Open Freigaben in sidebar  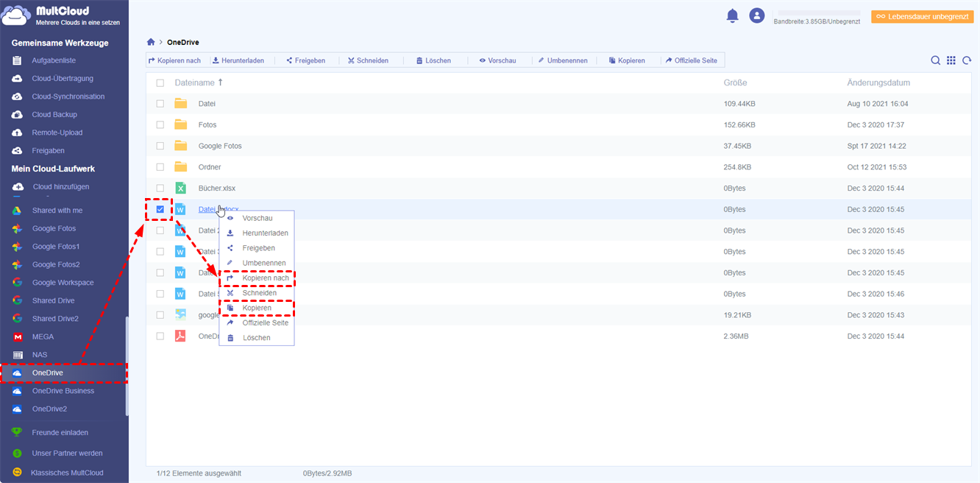pyautogui.click(x=49, y=150)
